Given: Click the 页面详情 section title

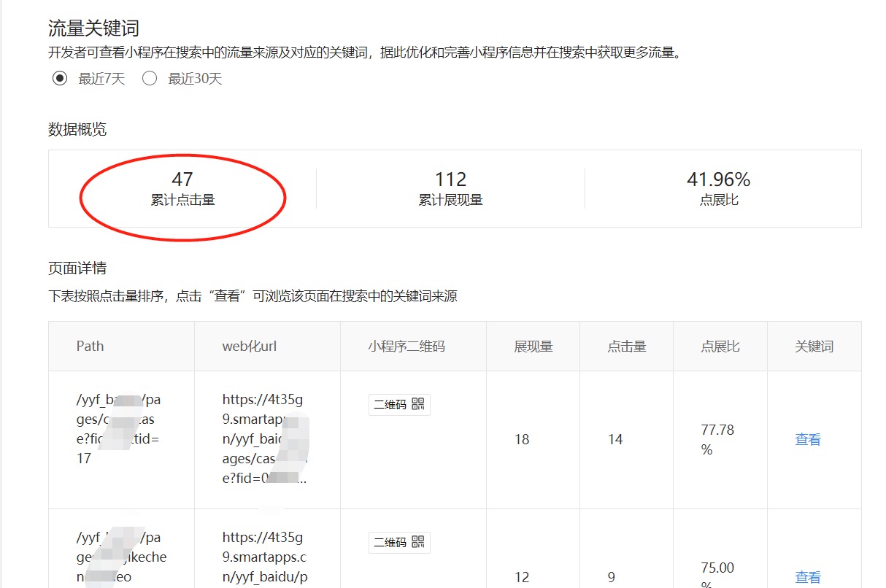Looking at the screenshot, I should [77, 268].
